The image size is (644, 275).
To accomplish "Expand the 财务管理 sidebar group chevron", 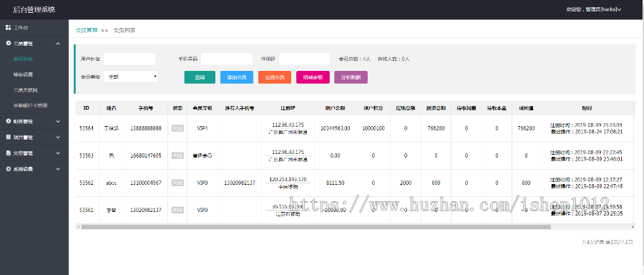I will [58, 121].
